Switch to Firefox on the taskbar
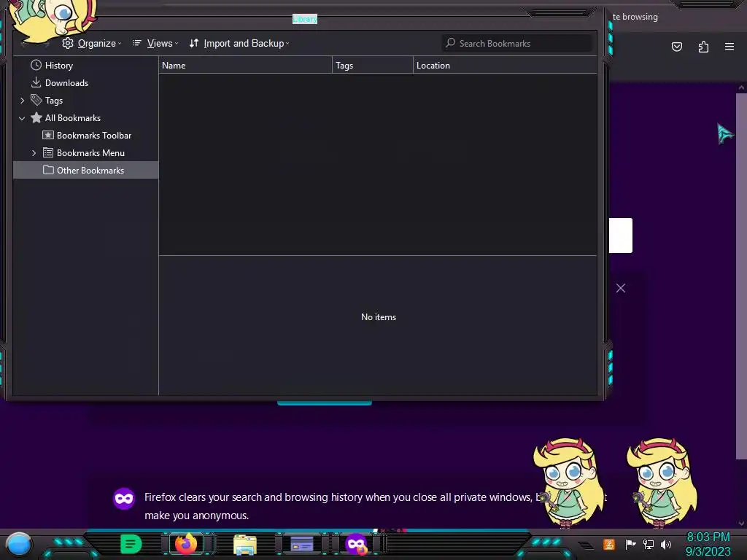This screenshot has width=747, height=560. coord(186,544)
